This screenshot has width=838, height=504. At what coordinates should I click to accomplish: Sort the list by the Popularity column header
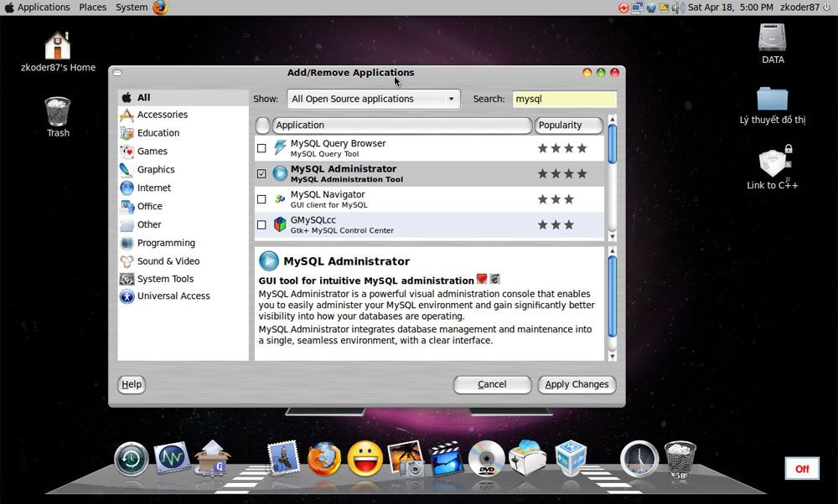(x=569, y=126)
